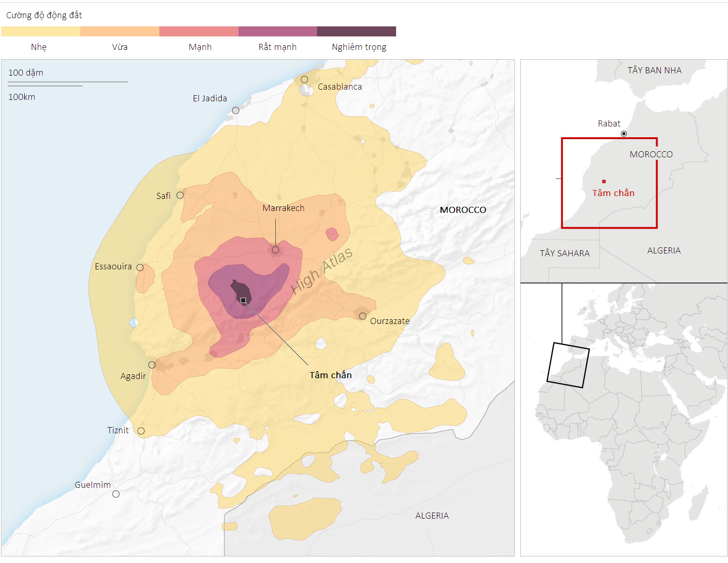Click the red epicenter dot on inset map
This screenshot has width=728, height=563.
pyautogui.click(x=604, y=181)
